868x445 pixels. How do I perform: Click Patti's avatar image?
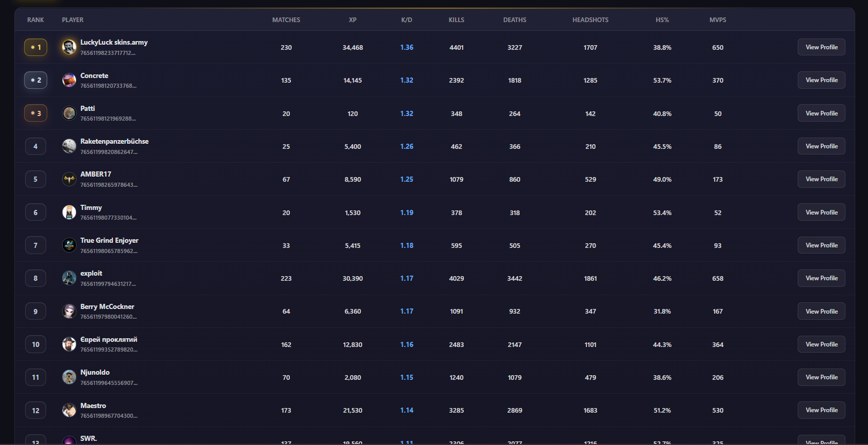[69, 113]
